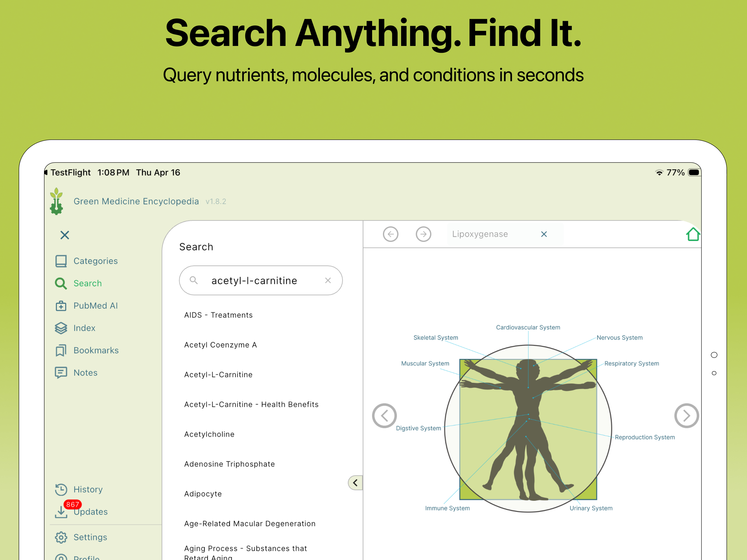The height and width of the screenshot is (560, 747).
Task: Select Nervous System on body diagram
Action: [x=619, y=337]
